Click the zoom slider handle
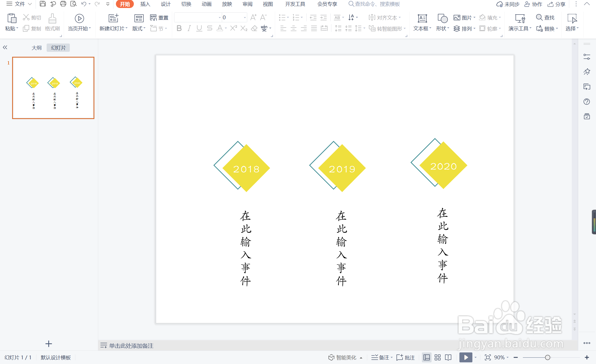596x364 pixels. 547,357
